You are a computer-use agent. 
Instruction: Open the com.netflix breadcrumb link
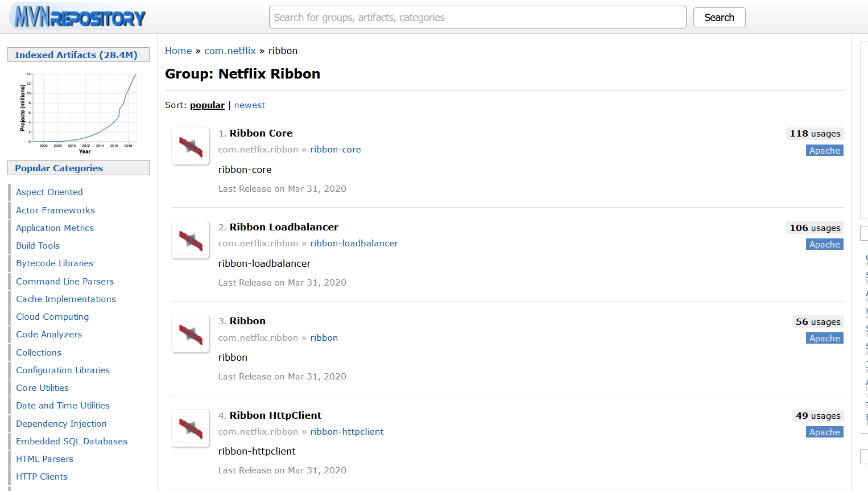coord(230,51)
